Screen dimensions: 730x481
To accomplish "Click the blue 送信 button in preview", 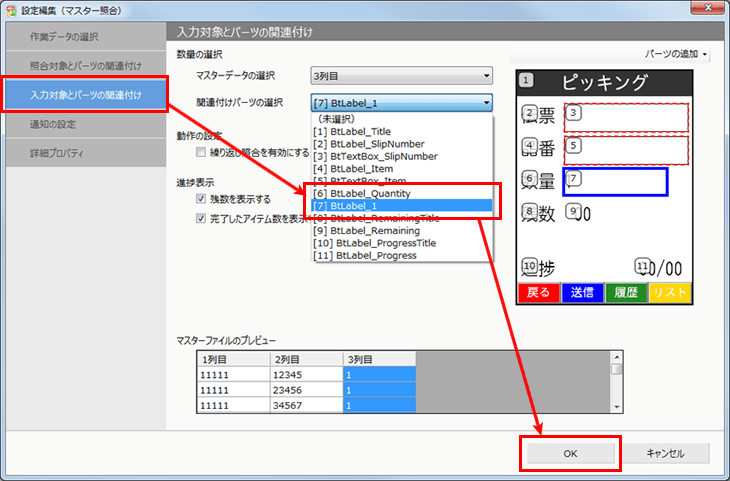I will tap(582, 293).
